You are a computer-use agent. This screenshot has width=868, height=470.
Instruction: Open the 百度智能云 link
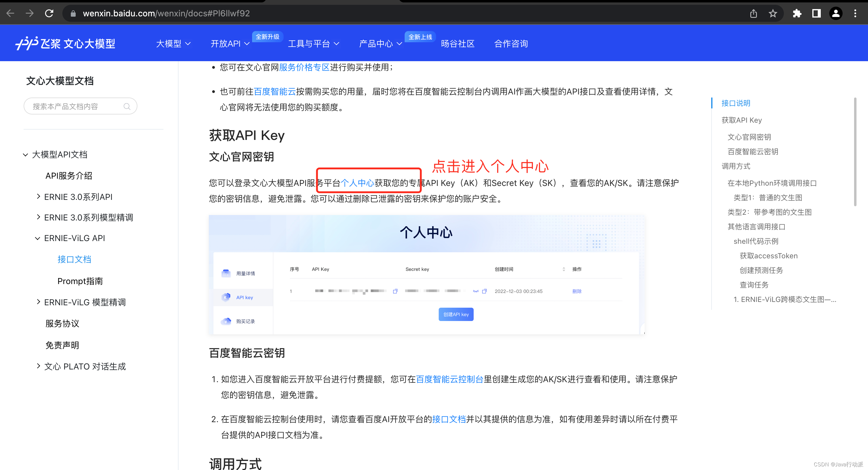[275, 92]
